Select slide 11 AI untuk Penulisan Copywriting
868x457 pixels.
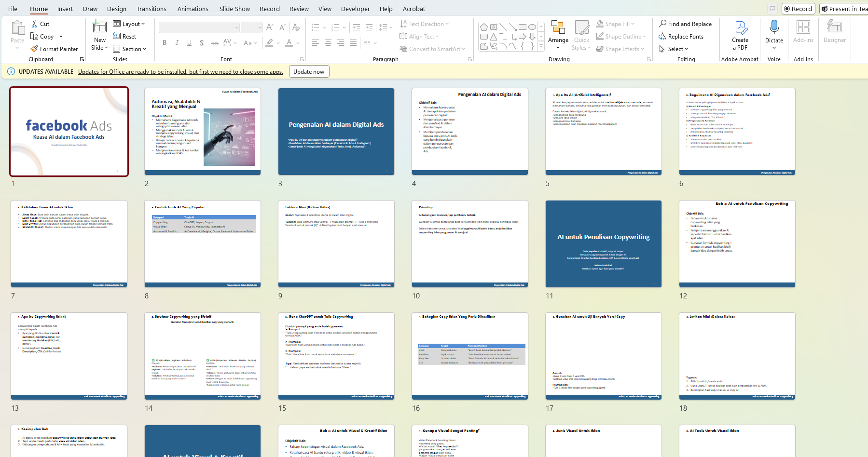point(604,244)
